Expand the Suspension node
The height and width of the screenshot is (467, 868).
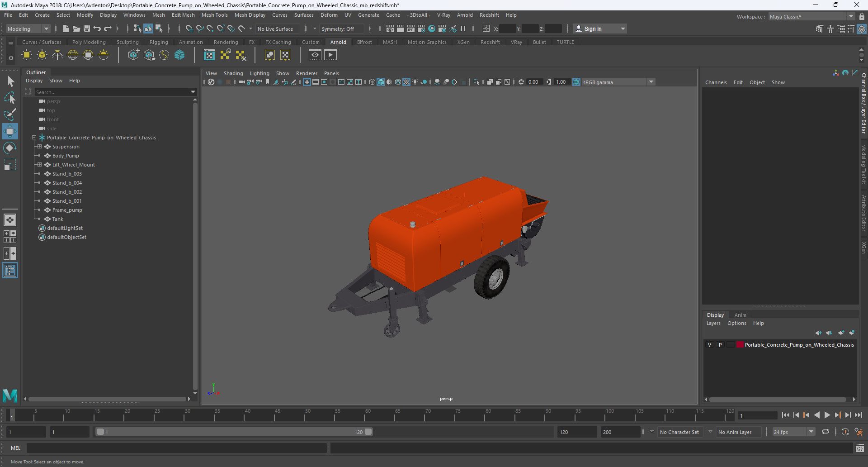[39, 147]
